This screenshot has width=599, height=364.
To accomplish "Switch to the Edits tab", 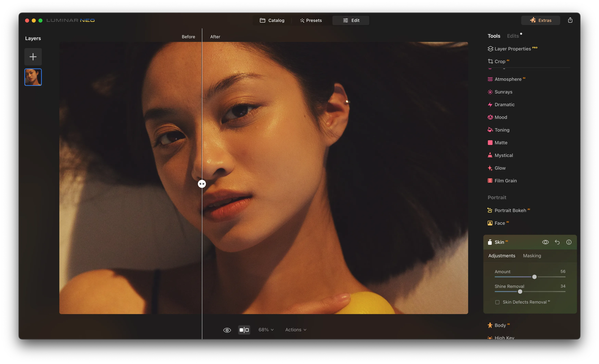I will coord(513,36).
